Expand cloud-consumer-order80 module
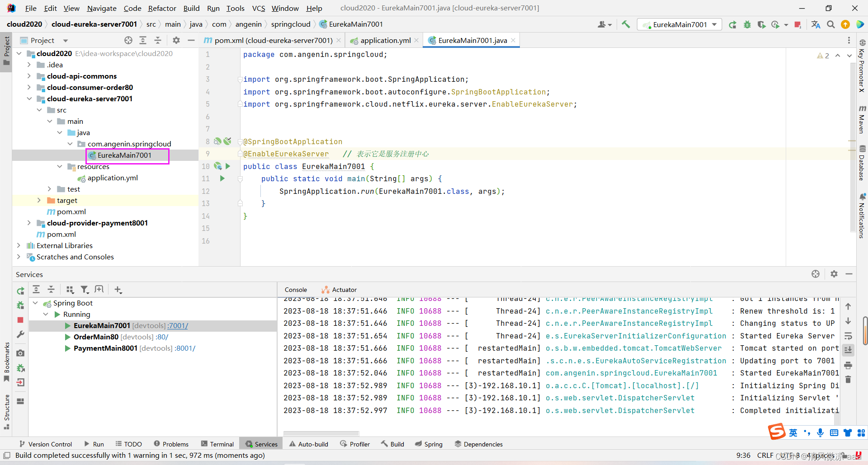Screen dimensions: 868x465 pyautogui.click(x=29, y=87)
